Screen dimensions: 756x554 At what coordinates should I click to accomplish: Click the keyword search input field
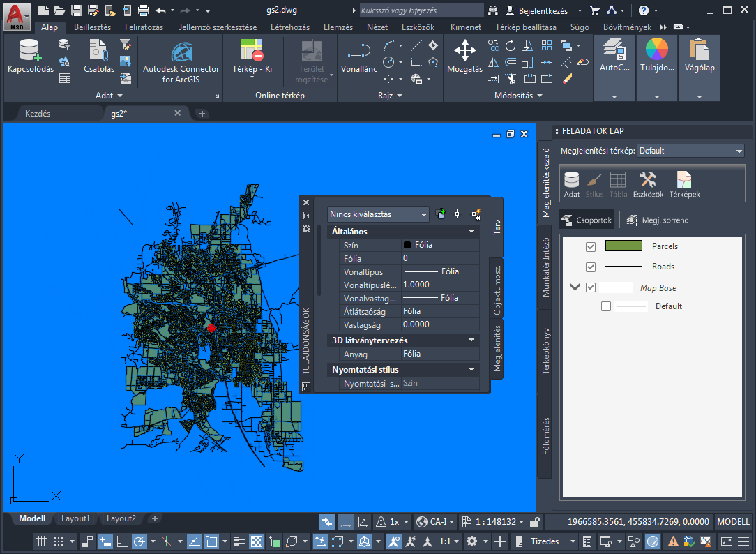coord(421,10)
